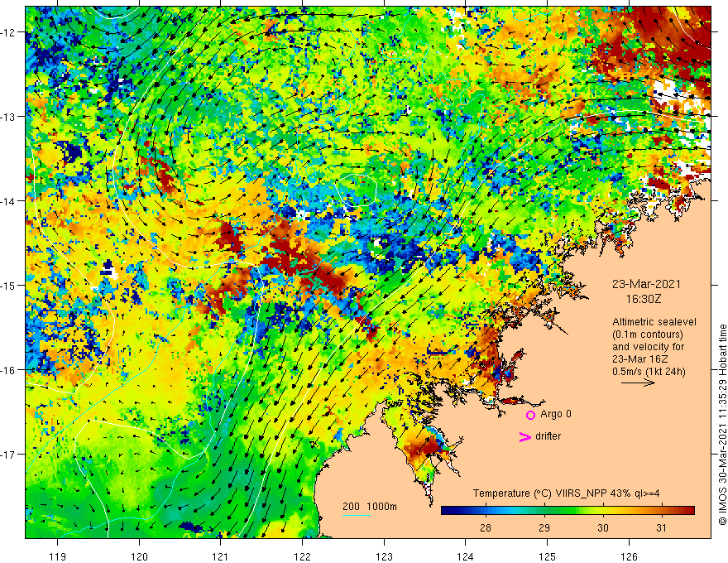Click the Altimetric sealevel label
Viewport: 728px width, 563px height.
coord(654,322)
